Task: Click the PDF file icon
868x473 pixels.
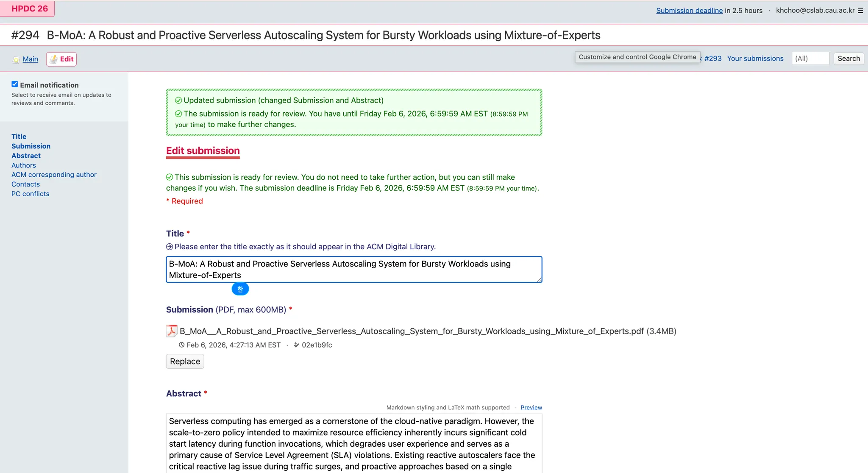Action: 171,331
